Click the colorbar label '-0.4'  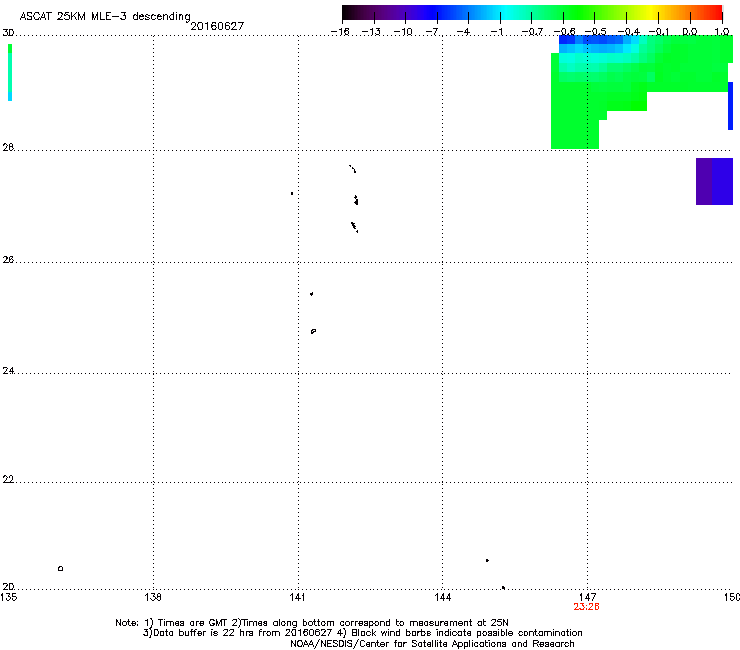tap(629, 32)
